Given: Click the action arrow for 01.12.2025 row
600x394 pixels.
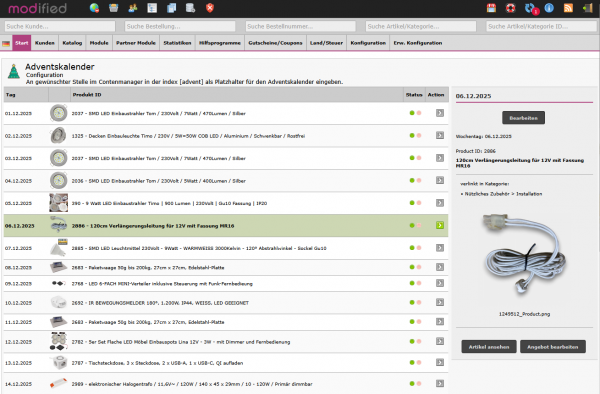Looking at the screenshot, I should click(x=440, y=113).
